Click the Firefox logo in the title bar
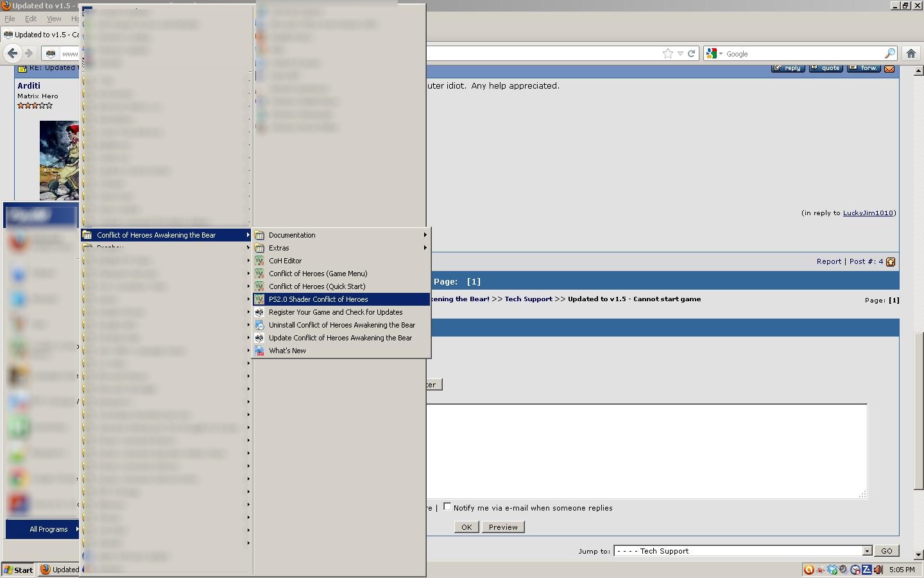Screen dimensions: 924x578 (6, 6)
